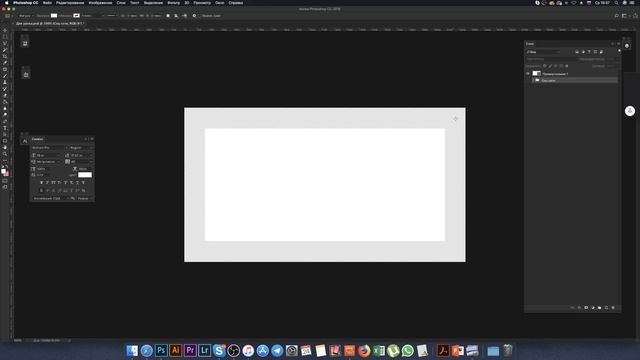Select the Hand tool in the toolbar
Viewport: 640px width, 360px height.
click(x=5, y=147)
